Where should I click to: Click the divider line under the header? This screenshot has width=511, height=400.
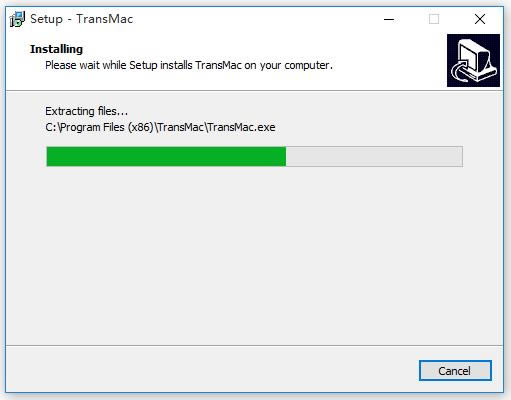[x=254, y=90]
